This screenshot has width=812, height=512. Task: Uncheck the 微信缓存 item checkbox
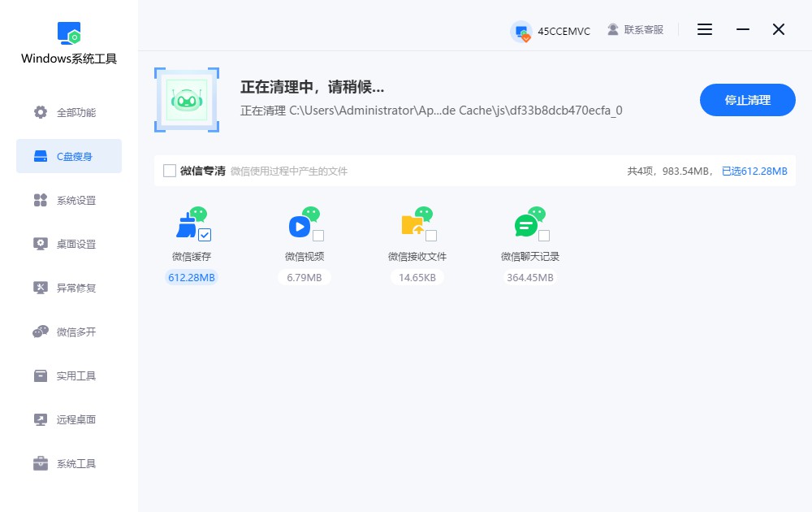click(206, 235)
